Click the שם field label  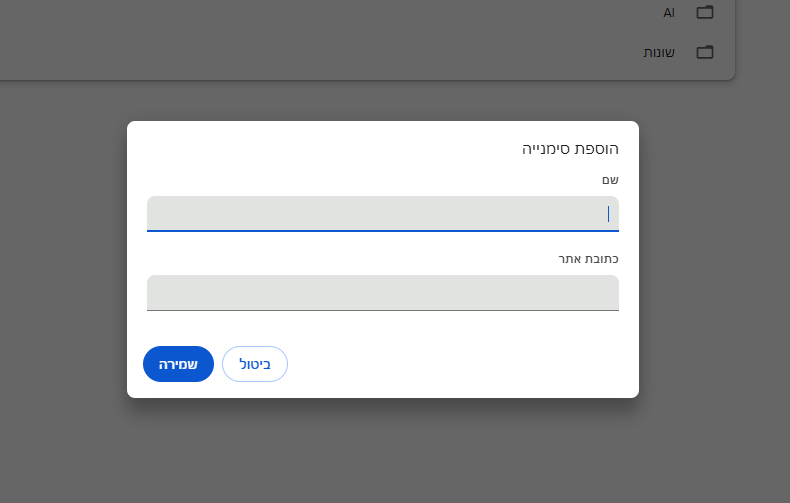point(610,180)
